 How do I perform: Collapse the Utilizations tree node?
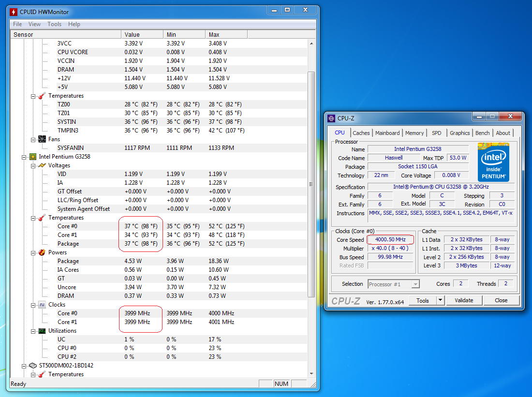tap(33, 332)
